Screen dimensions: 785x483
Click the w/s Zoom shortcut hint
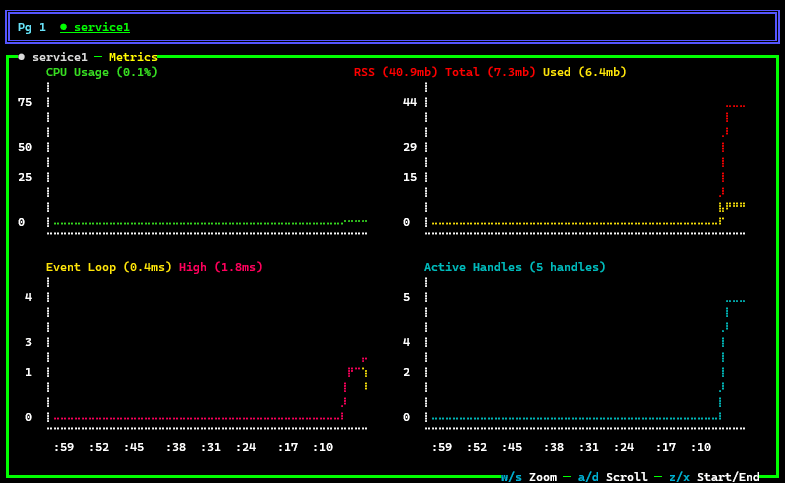point(529,477)
